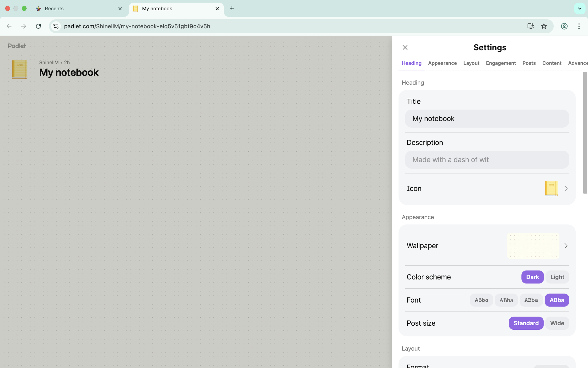Select the Dark color scheme
Screen dimensions: 588x368
[532, 277]
